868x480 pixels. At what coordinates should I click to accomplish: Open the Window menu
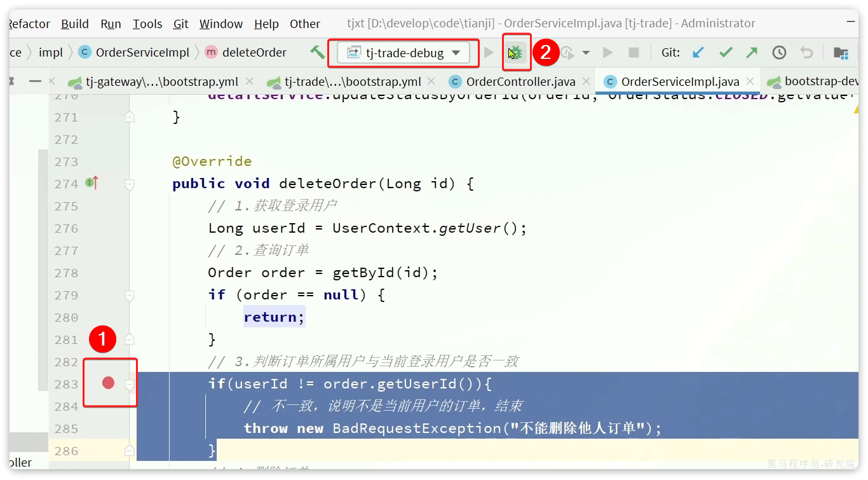pyautogui.click(x=221, y=24)
